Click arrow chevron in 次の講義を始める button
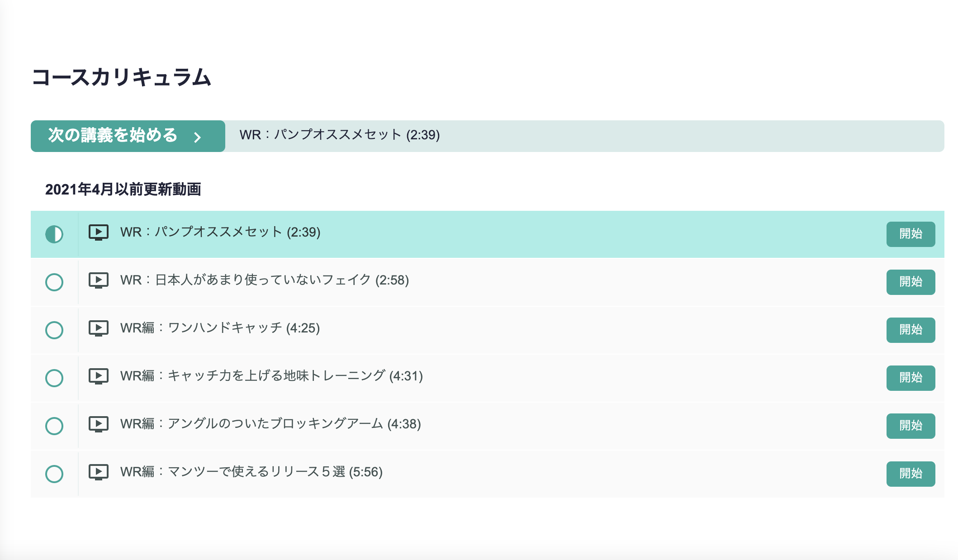This screenshot has width=958, height=560. coord(197,137)
